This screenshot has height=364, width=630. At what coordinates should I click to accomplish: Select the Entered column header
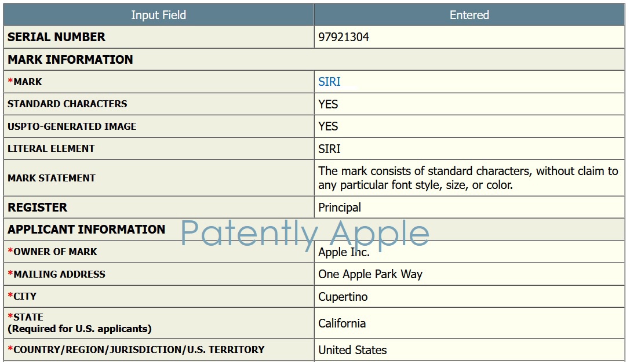[469, 15]
